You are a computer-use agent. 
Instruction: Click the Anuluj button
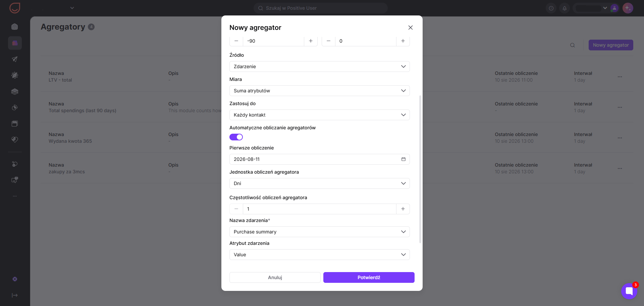pos(275,277)
